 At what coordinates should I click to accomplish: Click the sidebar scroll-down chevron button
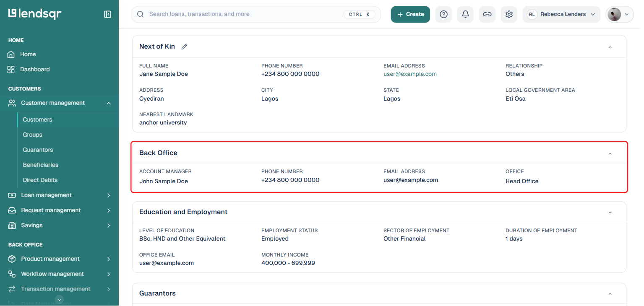click(60, 299)
